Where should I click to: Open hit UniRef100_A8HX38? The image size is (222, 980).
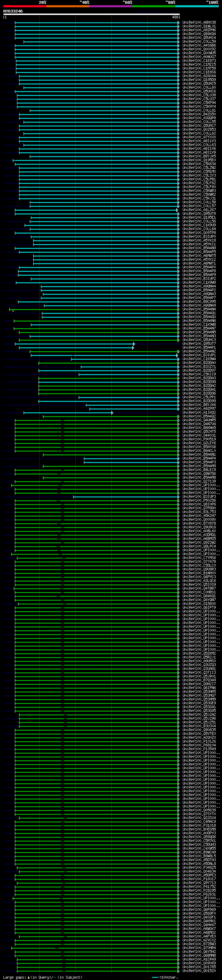coord(199,23)
